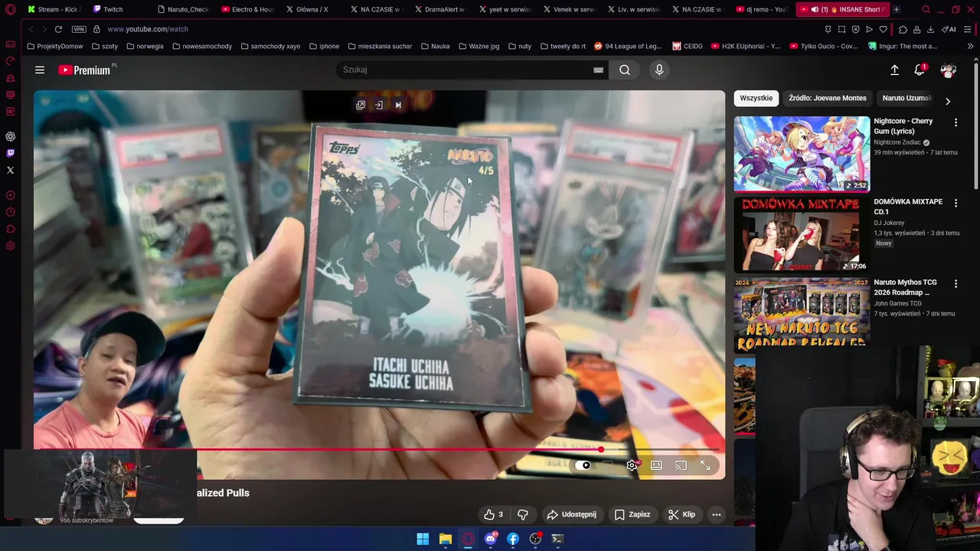Open OBS Studio from the taskbar
The image size is (980, 551).
(535, 539)
